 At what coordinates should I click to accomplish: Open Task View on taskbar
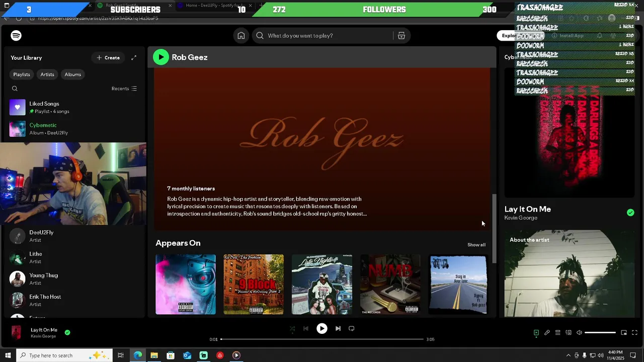click(x=121, y=355)
